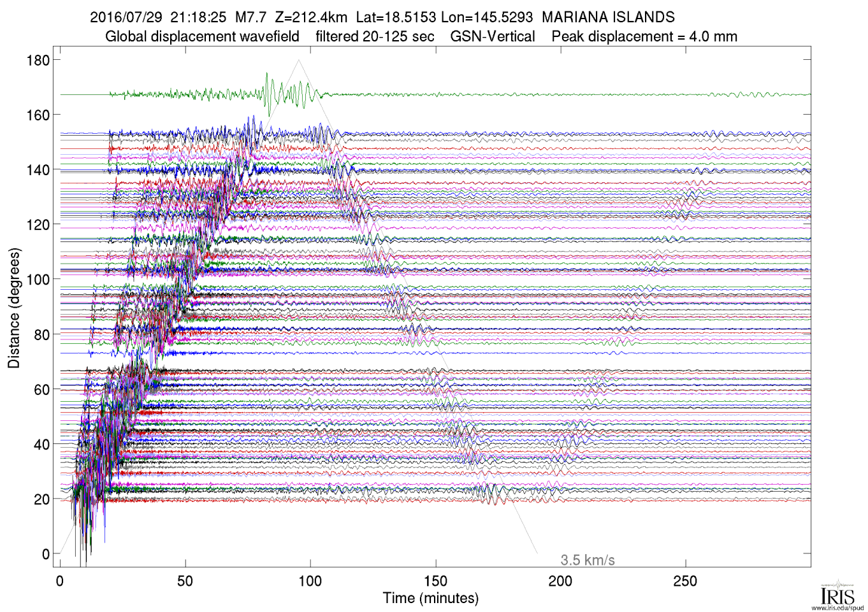Click the M7.7 magnitude label
The height and width of the screenshot is (612, 868).
[250, 17]
